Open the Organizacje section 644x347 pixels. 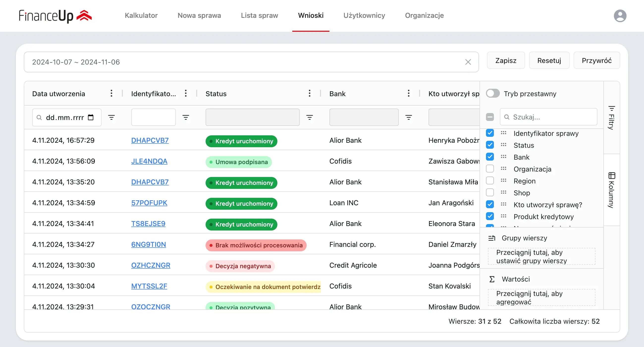[x=425, y=16]
